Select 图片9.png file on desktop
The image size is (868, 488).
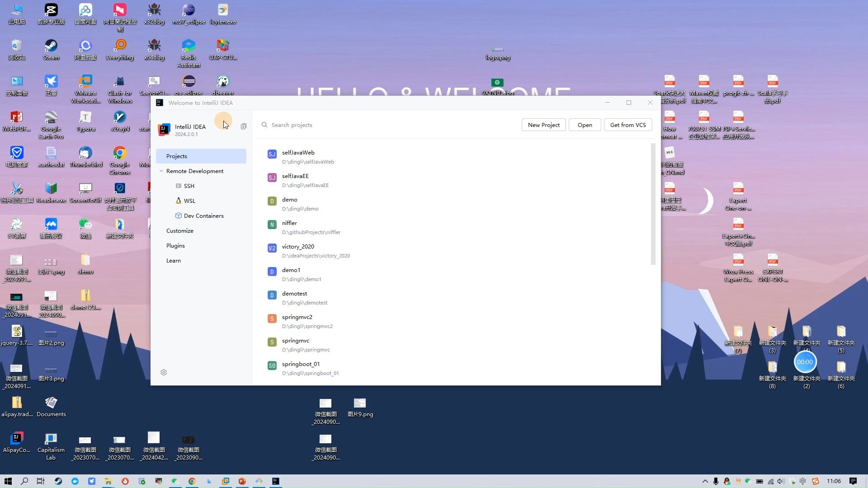(360, 407)
